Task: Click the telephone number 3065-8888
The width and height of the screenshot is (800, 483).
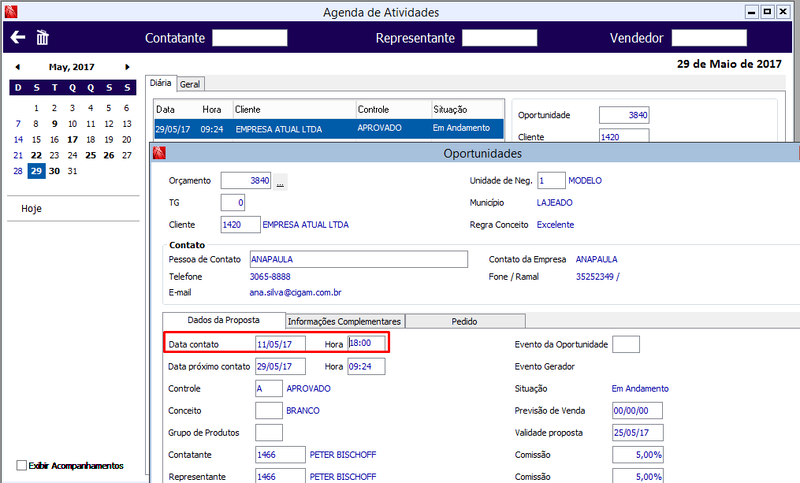Action: [x=270, y=276]
